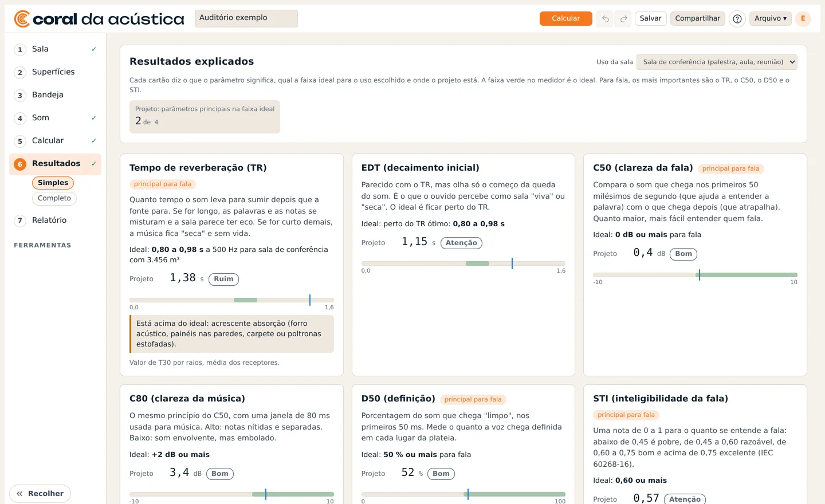
Task: Click the Ruim badge in TR card
Action: pos(223,279)
